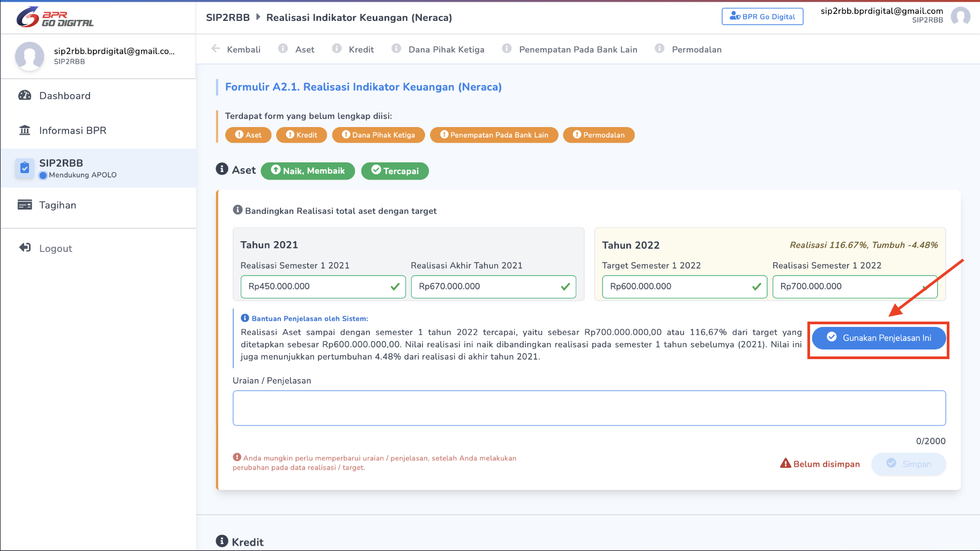The width and height of the screenshot is (980, 551).
Task: Click the orange Permodalan badge
Action: pyautogui.click(x=599, y=135)
